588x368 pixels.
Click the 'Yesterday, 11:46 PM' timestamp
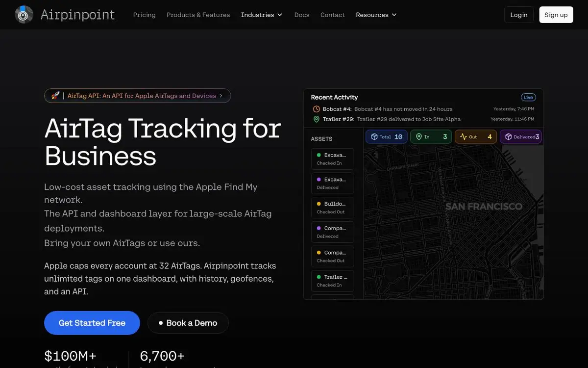pyautogui.click(x=513, y=119)
